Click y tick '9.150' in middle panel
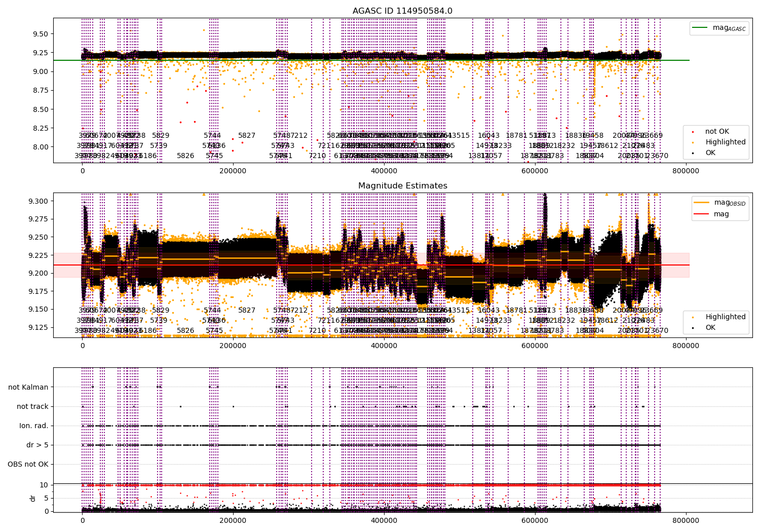760x532 pixels. tap(39, 309)
